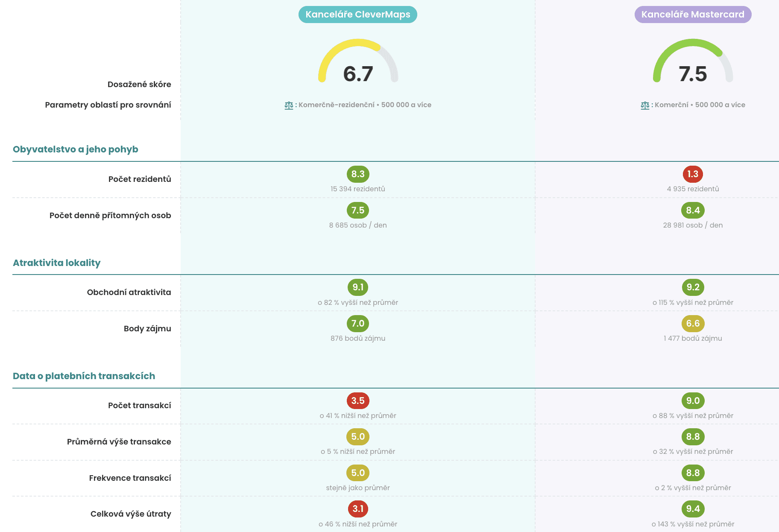Toggle the Počet rezidentů comparison row
This screenshot has width=779, height=532.
139,179
